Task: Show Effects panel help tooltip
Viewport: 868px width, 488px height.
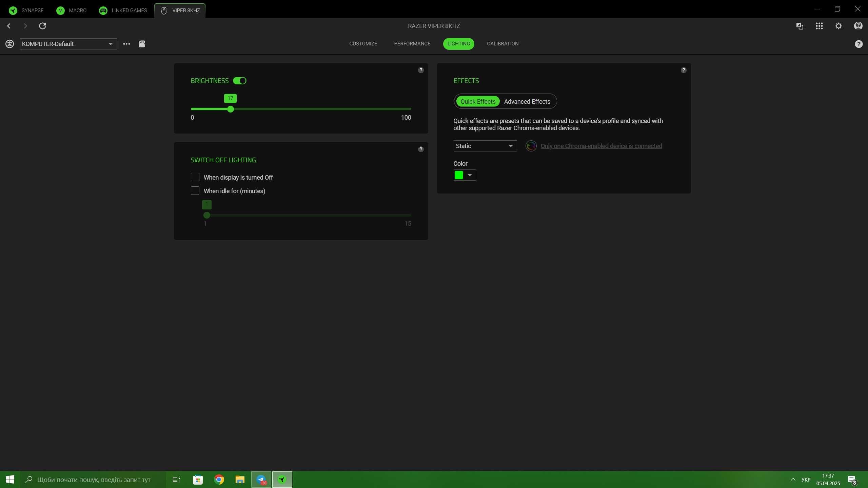Action: click(684, 70)
